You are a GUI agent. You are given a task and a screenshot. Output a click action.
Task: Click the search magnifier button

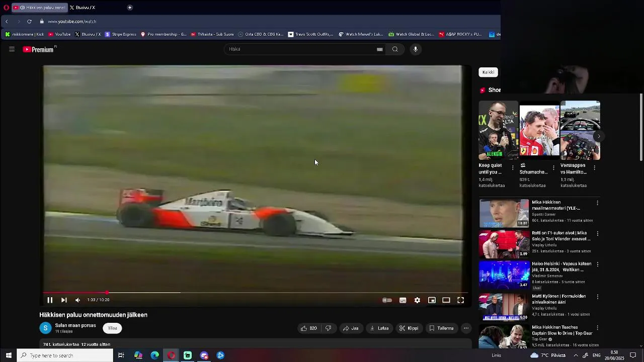coord(395,49)
